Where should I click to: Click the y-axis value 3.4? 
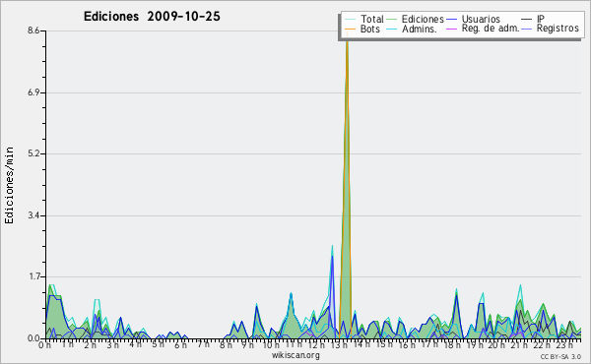pos(33,215)
